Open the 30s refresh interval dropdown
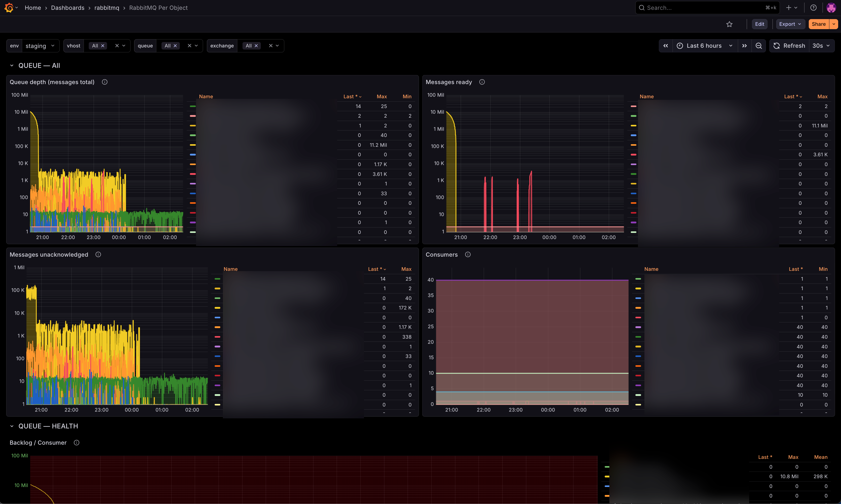Viewport: 841px width, 504px height. (x=821, y=46)
